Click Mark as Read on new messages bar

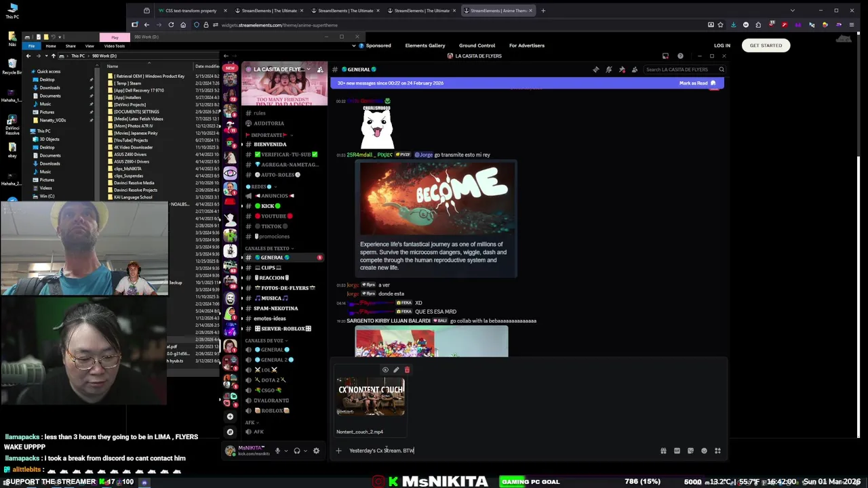pyautogui.click(x=698, y=83)
